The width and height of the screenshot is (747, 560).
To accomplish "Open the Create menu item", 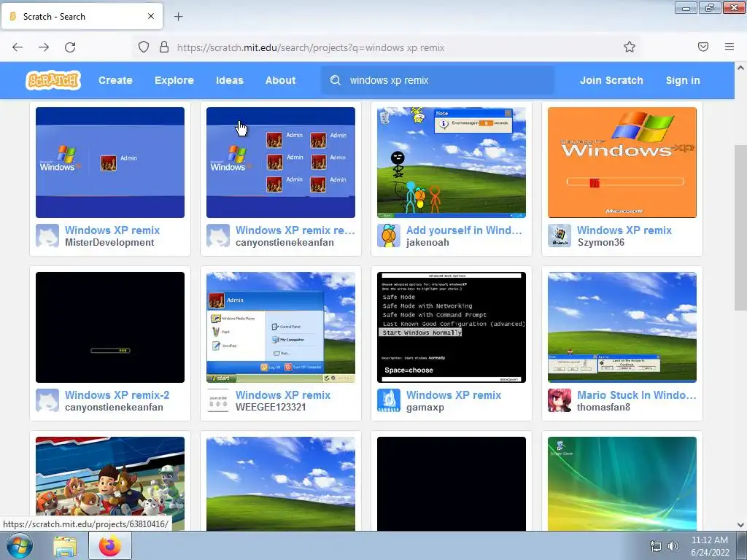I will pos(116,80).
